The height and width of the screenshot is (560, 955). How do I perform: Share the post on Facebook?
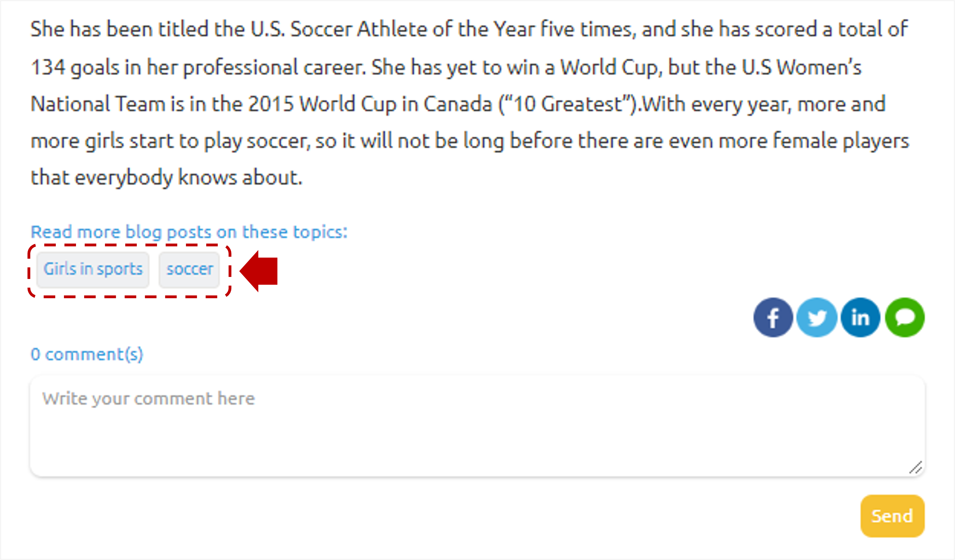point(773,317)
